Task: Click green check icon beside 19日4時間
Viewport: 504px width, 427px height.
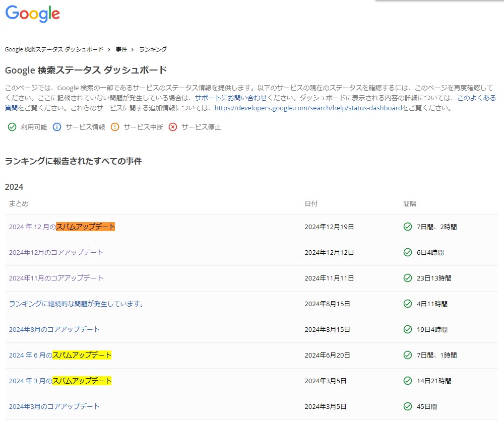Action: (x=408, y=329)
